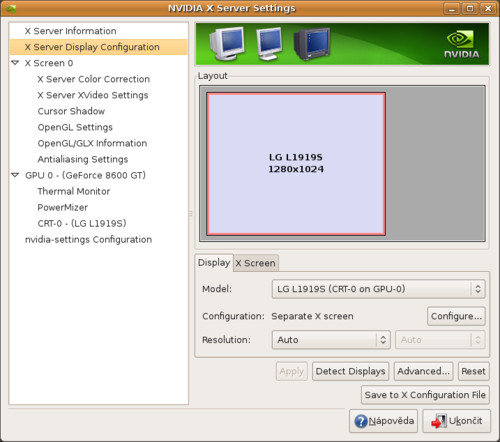
Task: Maximize the NVIDIA X Server Settings window
Action: point(470,9)
